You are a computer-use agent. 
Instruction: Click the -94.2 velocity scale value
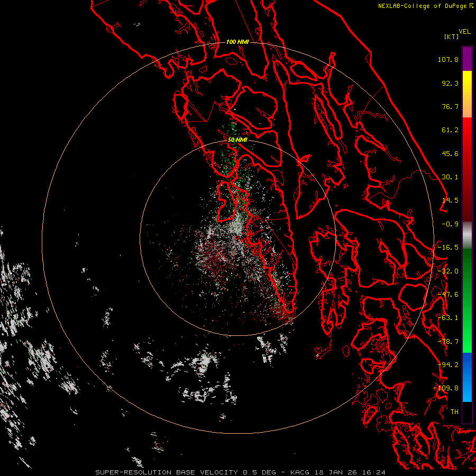448,365
